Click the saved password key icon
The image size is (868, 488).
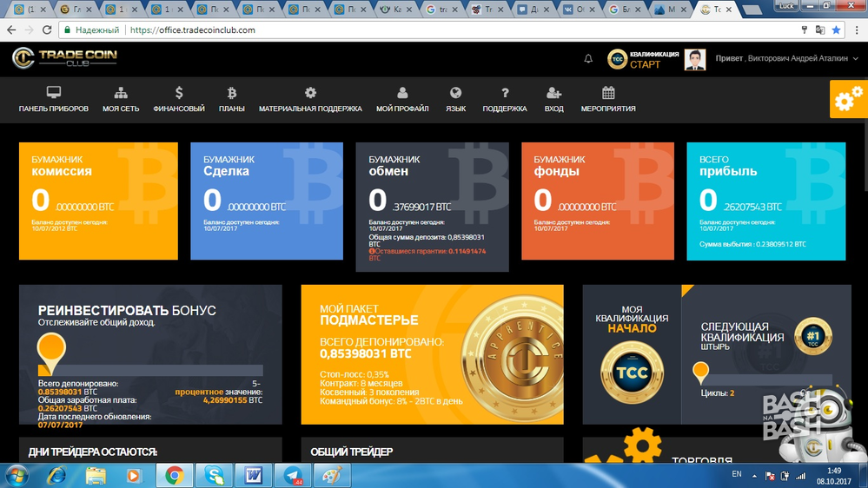805,30
